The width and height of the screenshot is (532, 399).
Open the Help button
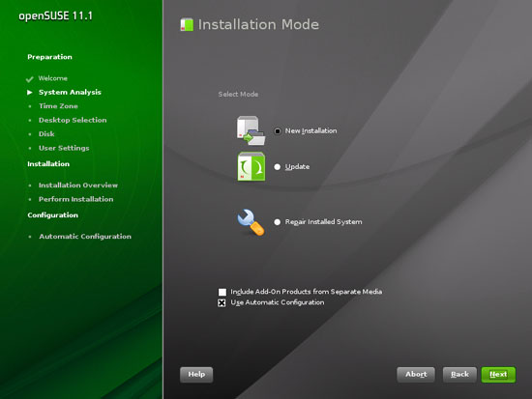[196, 375]
